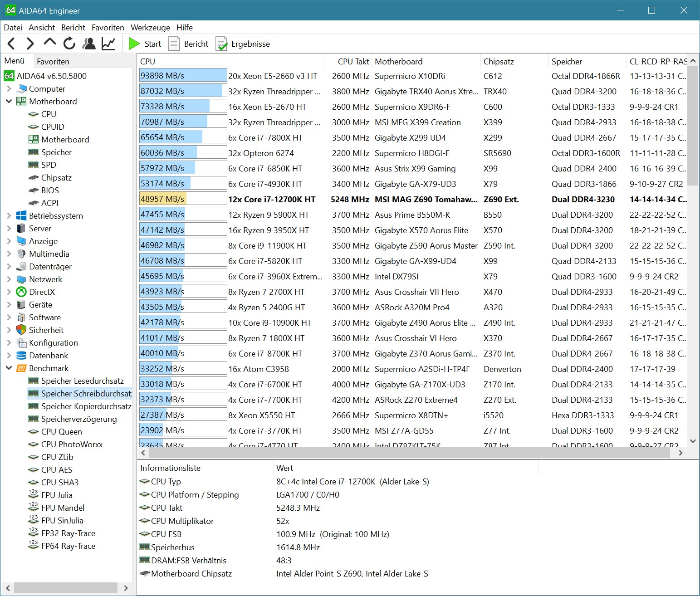Click the Bericht report document icon

(174, 44)
